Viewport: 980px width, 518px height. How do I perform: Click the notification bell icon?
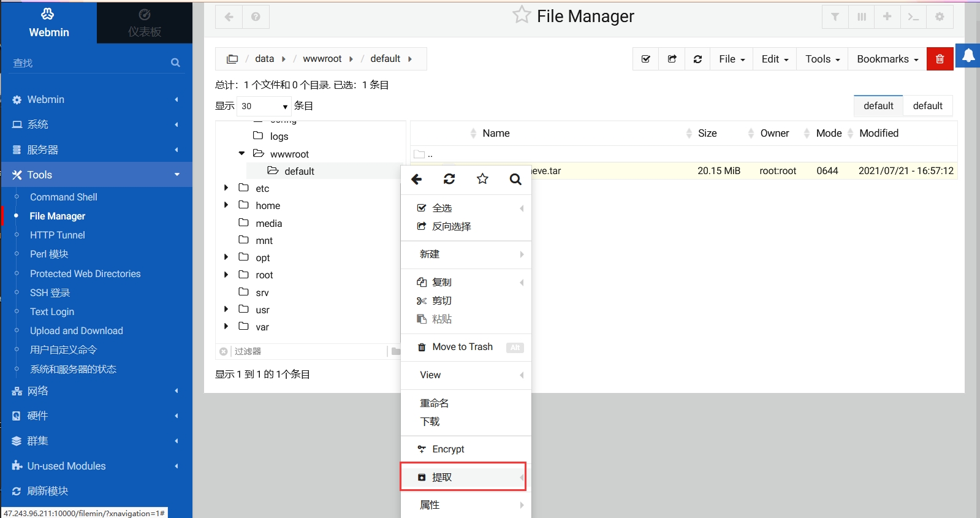968,56
